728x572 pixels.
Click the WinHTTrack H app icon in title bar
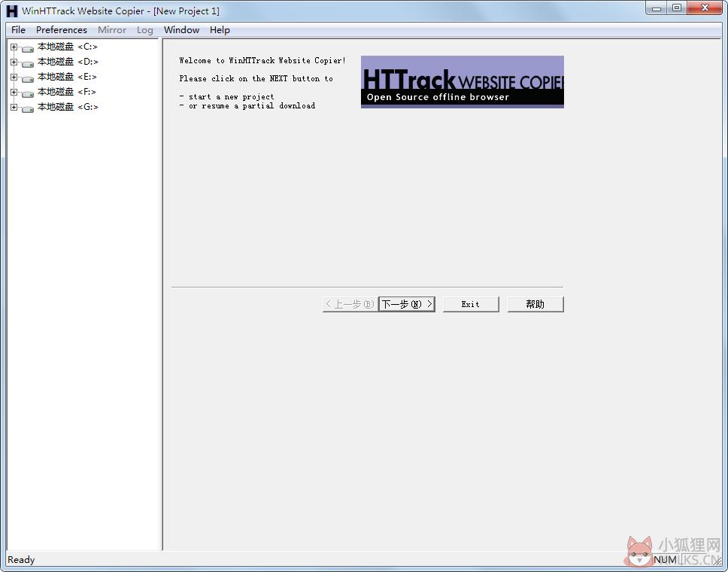coord(12,11)
